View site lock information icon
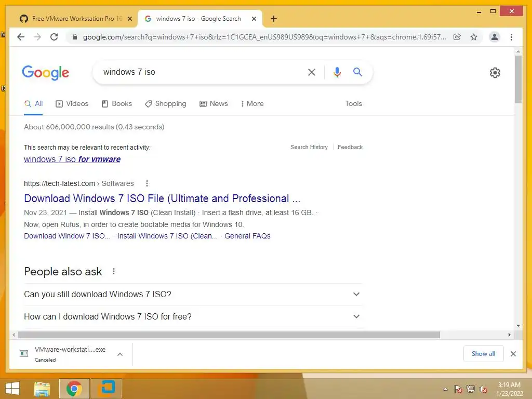The height and width of the screenshot is (399, 532). pyautogui.click(x=75, y=37)
